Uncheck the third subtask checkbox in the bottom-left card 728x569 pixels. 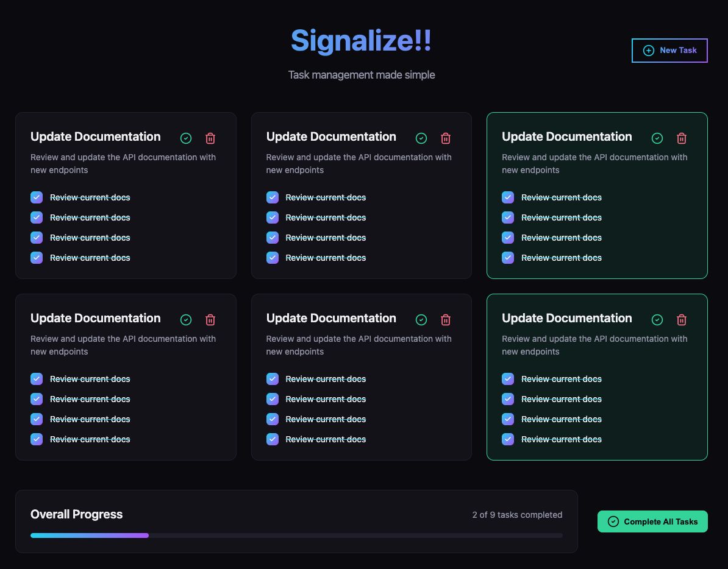pos(37,419)
